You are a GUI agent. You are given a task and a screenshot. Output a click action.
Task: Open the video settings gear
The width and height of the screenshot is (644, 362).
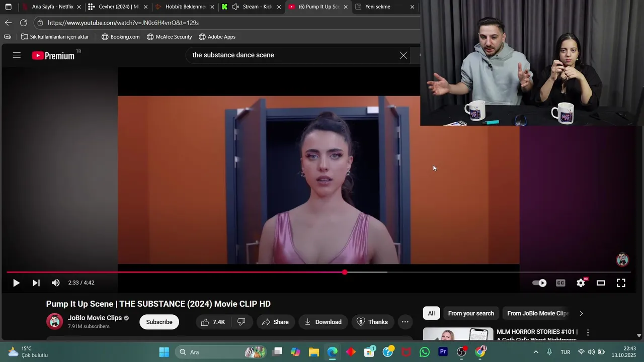581,283
